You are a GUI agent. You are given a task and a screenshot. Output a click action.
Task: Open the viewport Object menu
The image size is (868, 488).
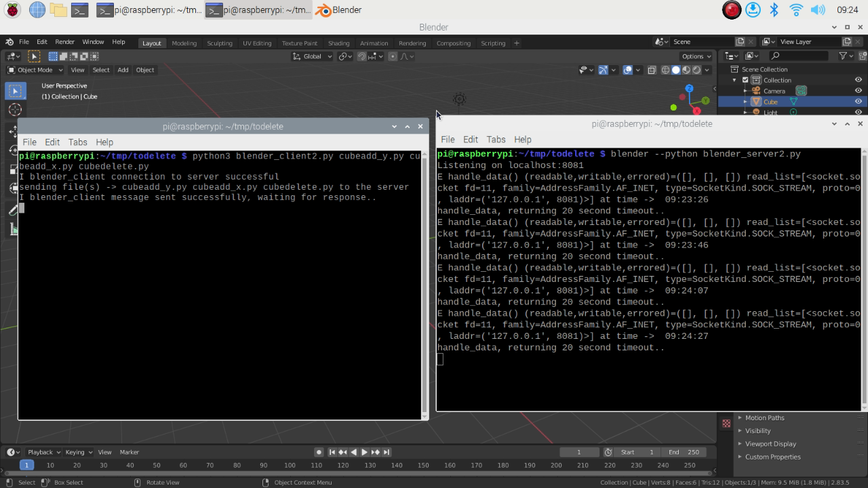145,70
